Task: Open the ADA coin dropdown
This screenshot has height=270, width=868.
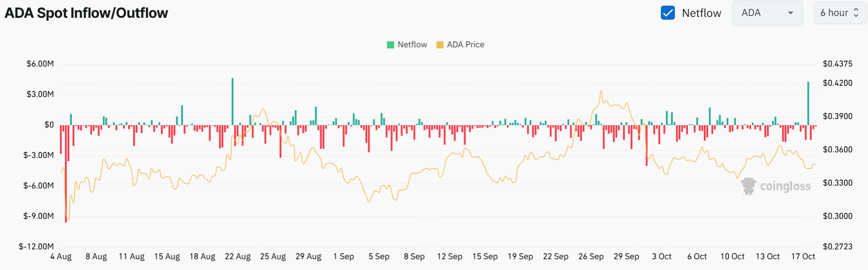Action: coord(767,13)
